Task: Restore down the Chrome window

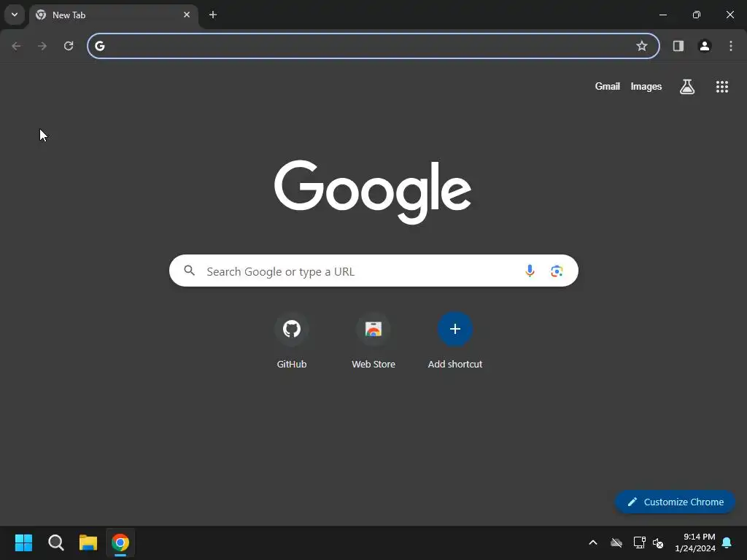Action: 697,15
